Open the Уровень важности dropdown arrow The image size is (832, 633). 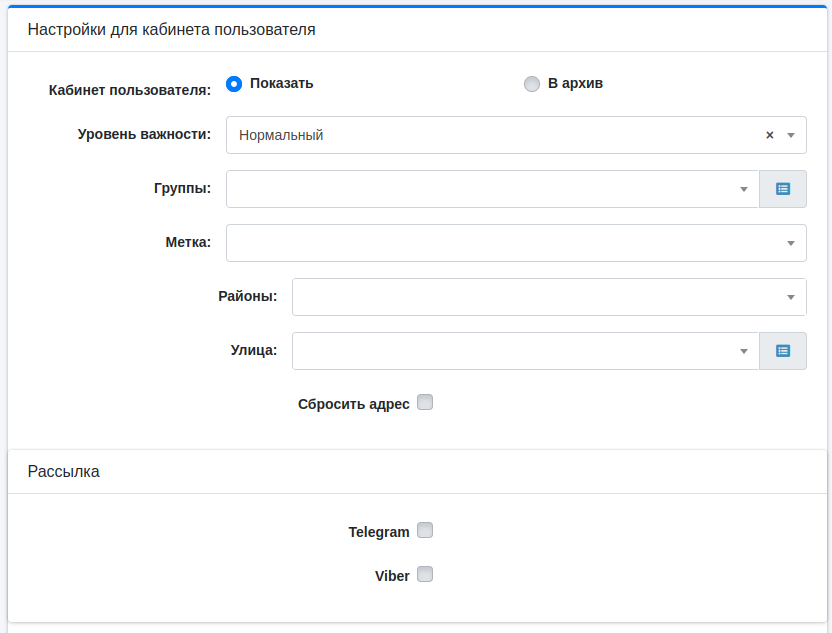[x=790, y=135]
